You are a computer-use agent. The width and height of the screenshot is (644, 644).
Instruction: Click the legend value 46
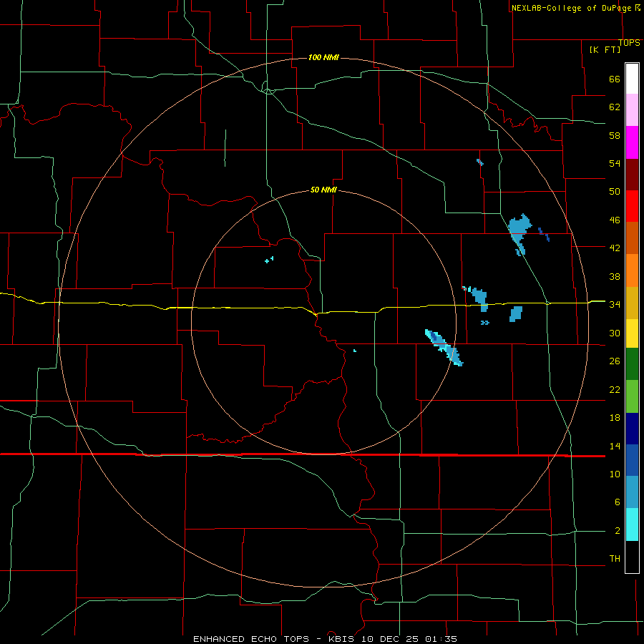click(615, 220)
